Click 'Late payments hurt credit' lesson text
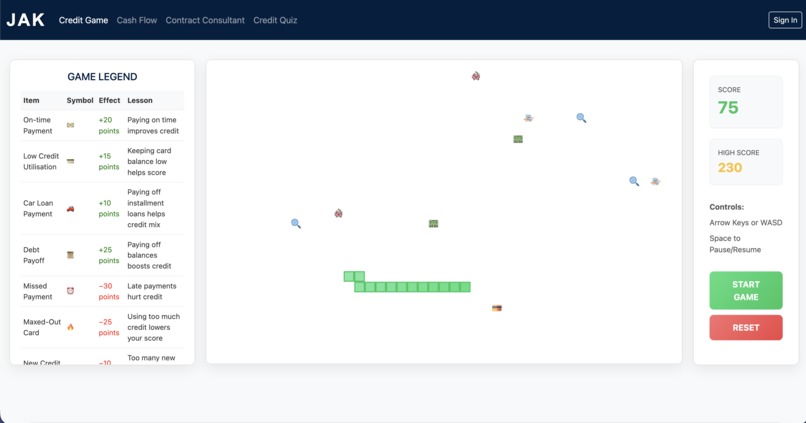Screen dimensions: 806x423 click(x=152, y=291)
